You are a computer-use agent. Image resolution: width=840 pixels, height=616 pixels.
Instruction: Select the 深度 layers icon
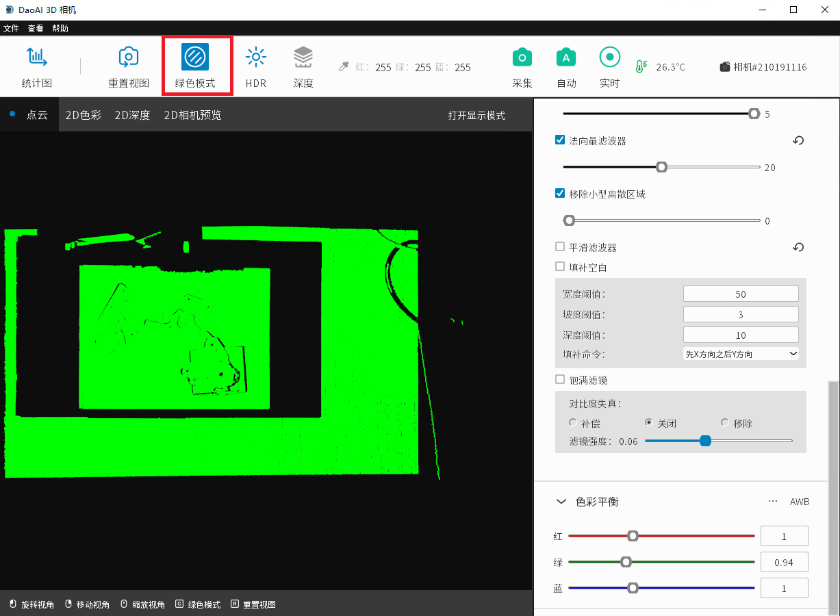tap(303, 58)
